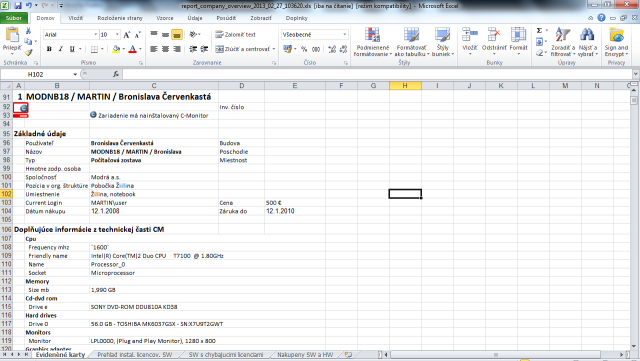Toggle align text left

[x=154, y=49]
